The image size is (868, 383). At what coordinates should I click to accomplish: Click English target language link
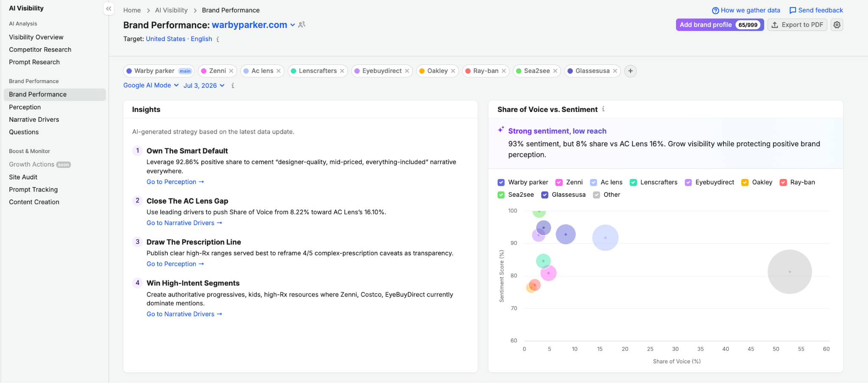[201, 39]
